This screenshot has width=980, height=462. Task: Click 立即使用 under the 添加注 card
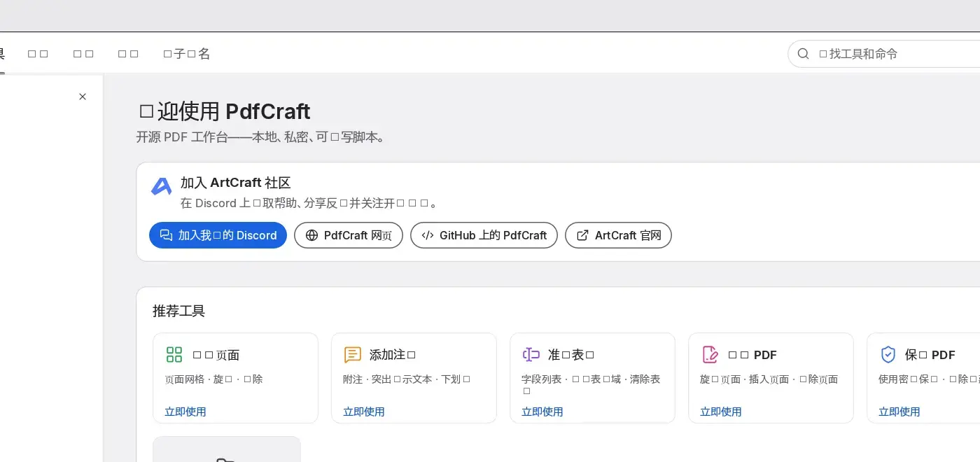click(364, 412)
